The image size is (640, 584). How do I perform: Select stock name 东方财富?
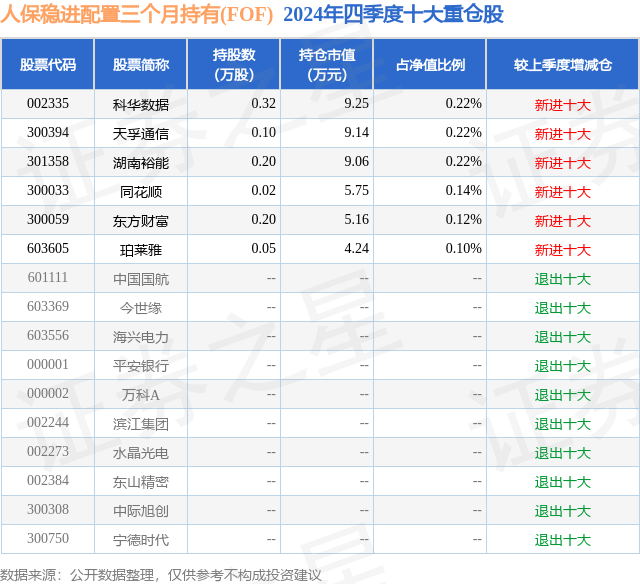pyautogui.click(x=141, y=221)
